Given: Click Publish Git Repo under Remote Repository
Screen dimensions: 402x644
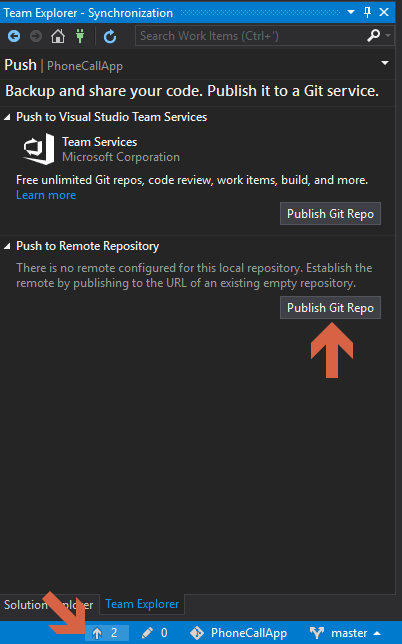Looking at the screenshot, I should pyautogui.click(x=330, y=308).
